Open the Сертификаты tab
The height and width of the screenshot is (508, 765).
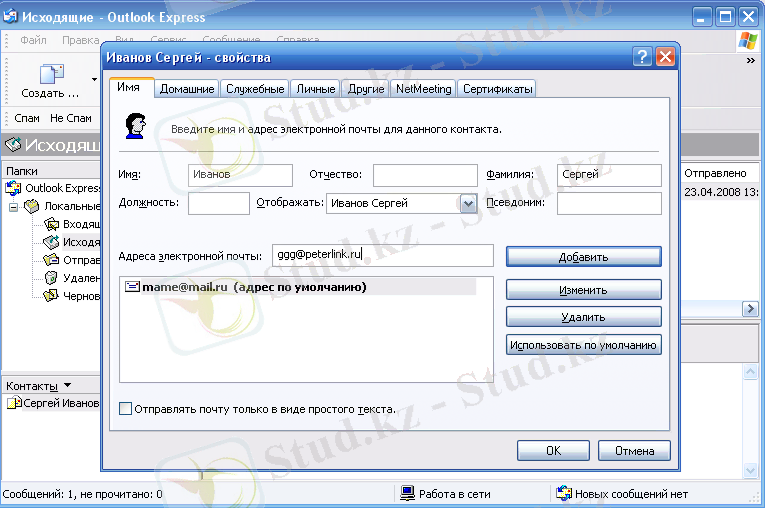click(x=497, y=89)
